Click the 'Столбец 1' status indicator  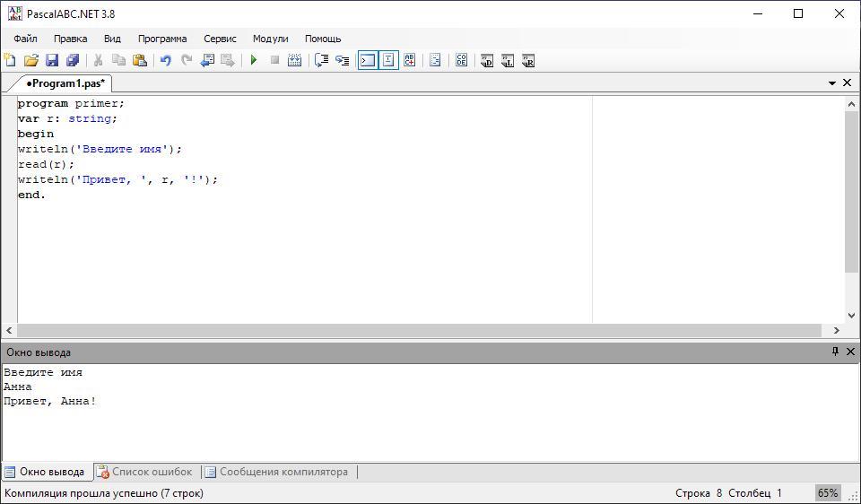[755, 493]
